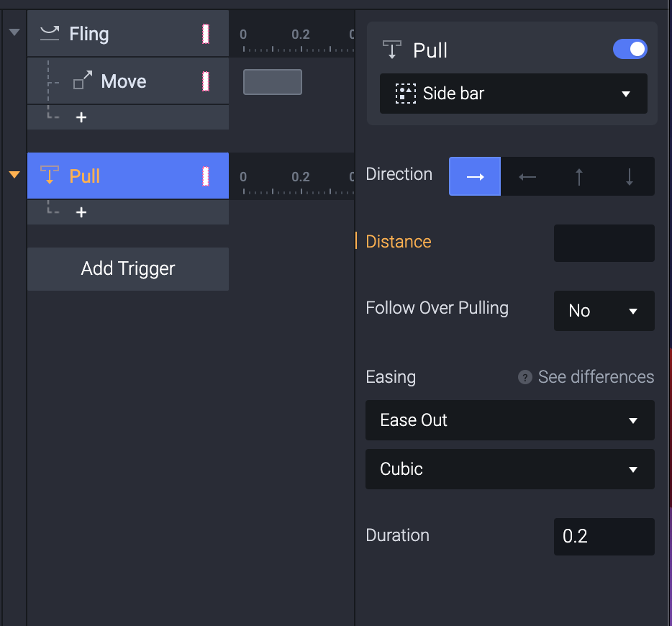Collapse the Fling trigger group

[x=14, y=32]
